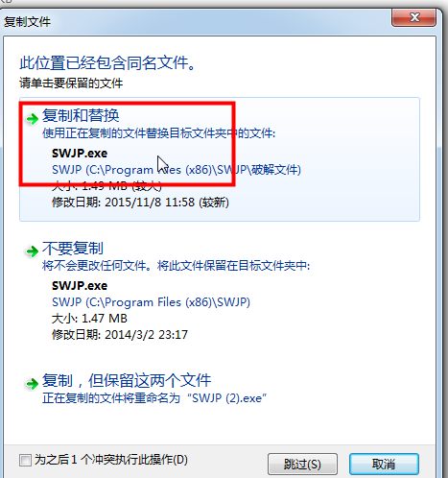The width and height of the screenshot is (448, 478).
Task: Click the green arrow beside 不要复制
Action: click(33, 251)
